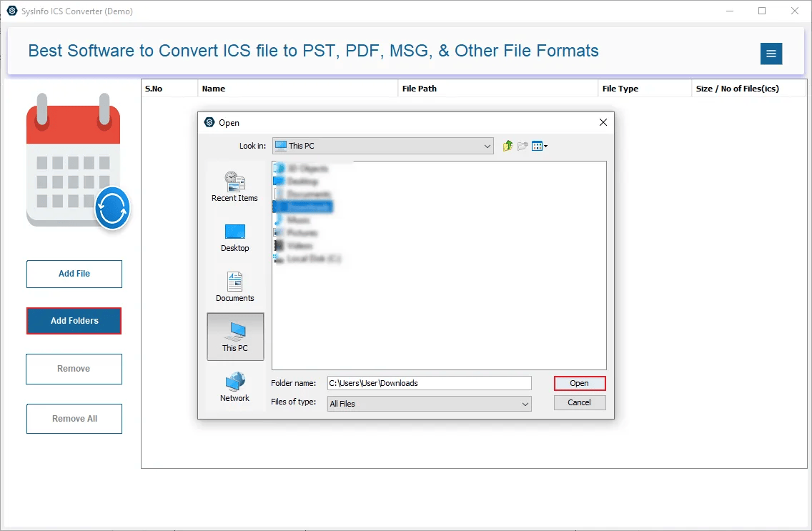
Task: Browse Network in the places sidebar
Action: click(234, 387)
